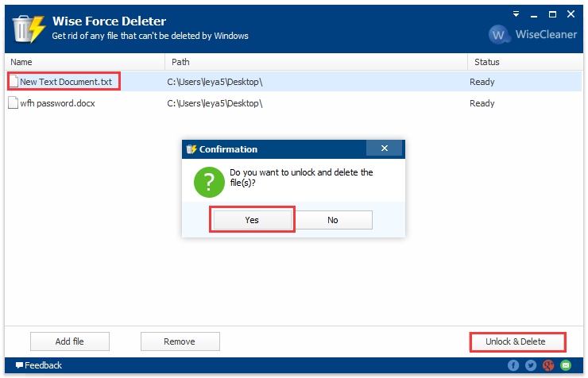Click Yes in the Confirmation dialog
Screen dimensions: 588x378
click(x=252, y=220)
